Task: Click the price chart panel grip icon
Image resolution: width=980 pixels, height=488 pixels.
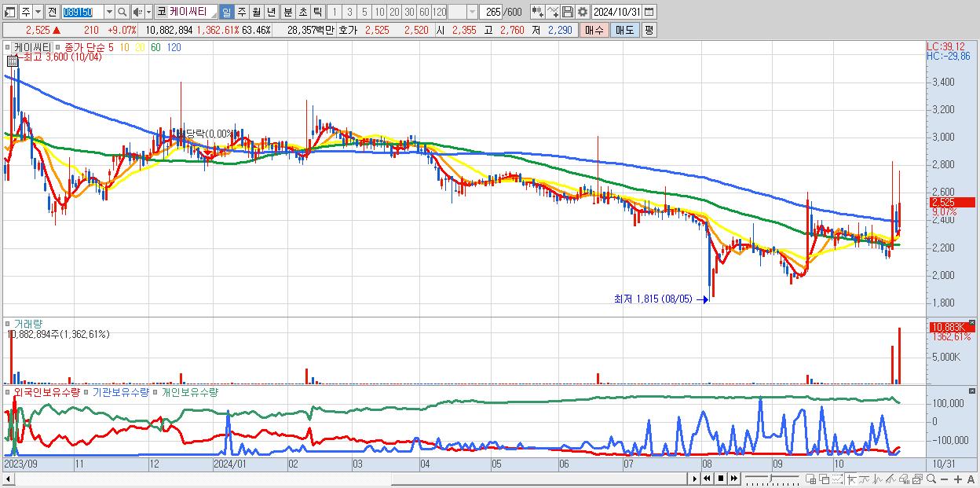Action: point(8,47)
